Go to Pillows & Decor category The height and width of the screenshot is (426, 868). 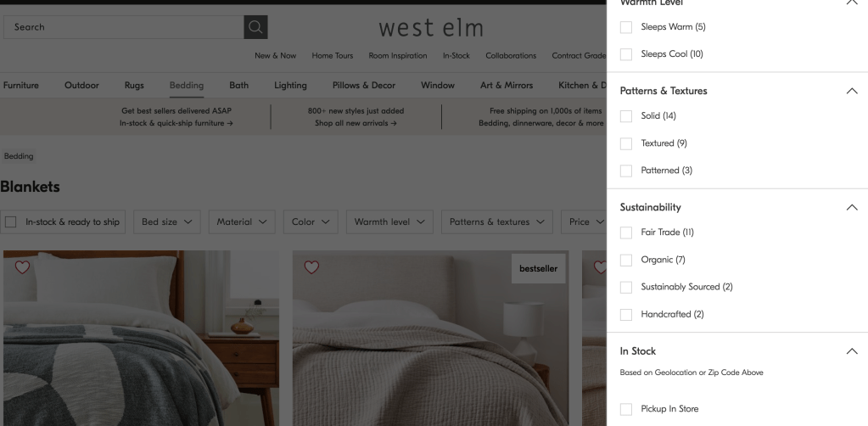(364, 86)
